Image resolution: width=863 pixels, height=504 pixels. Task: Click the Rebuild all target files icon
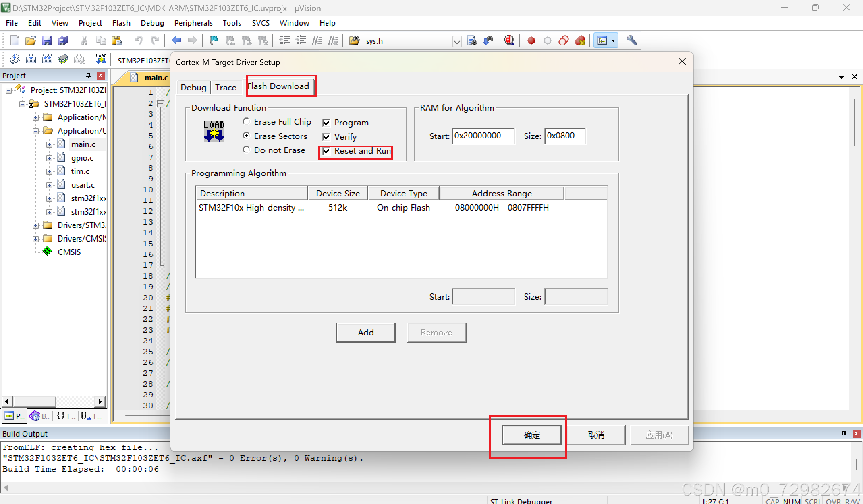click(x=47, y=59)
